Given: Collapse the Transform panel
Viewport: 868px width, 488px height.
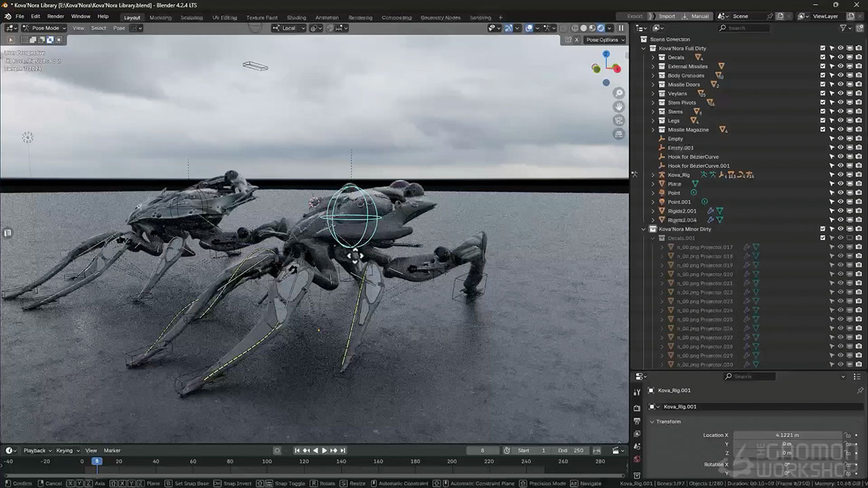Looking at the screenshot, I should click(x=652, y=422).
